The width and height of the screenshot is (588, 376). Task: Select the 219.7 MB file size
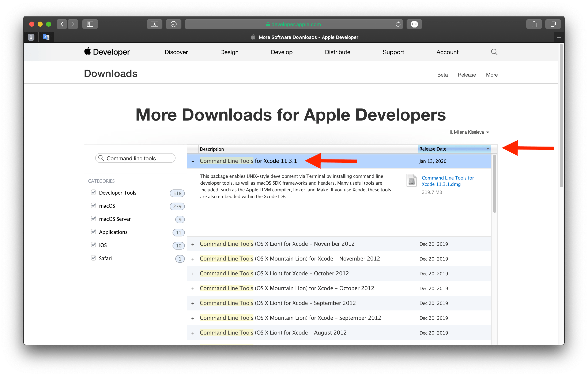(x=431, y=192)
